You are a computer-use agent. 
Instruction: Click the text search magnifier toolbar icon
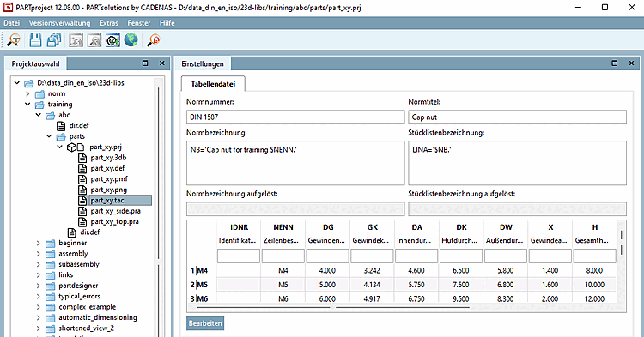(x=14, y=40)
